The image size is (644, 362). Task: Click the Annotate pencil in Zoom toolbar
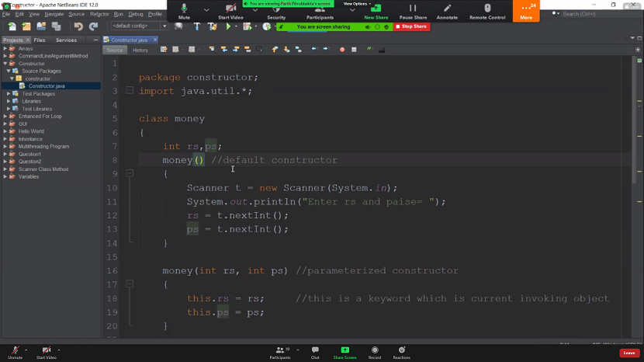(x=447, y=12)
